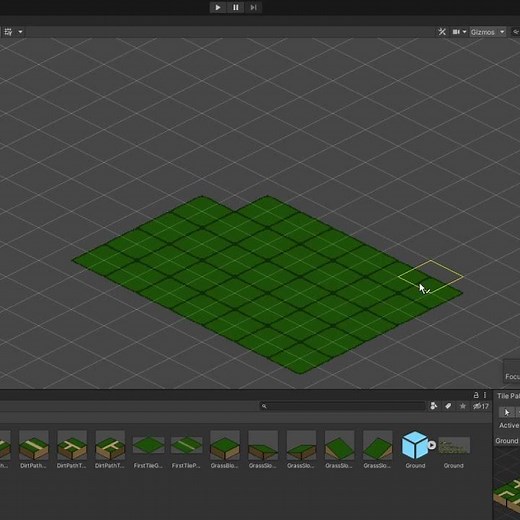Expand the Ground prefab arrow button
520x520 pixels.
[x=432, y=445]
